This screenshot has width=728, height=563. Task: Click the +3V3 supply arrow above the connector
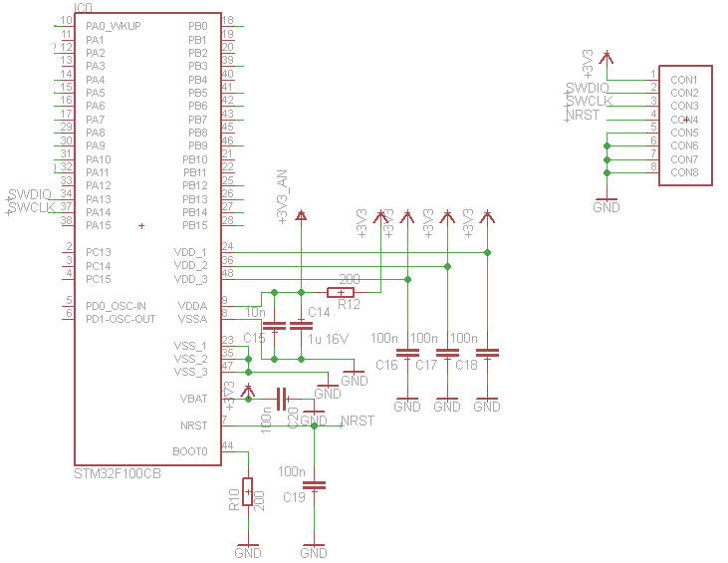607,58
